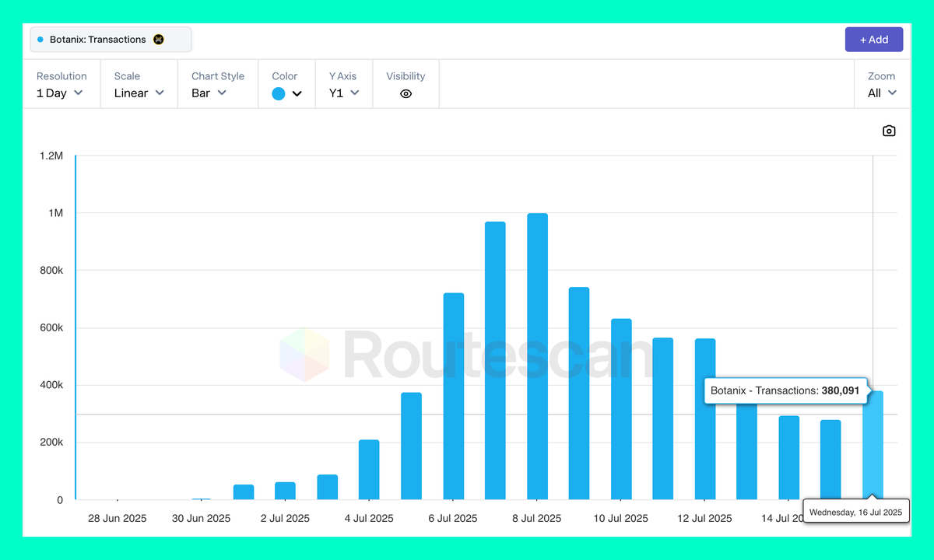
Task: Click the 30 Jun 2025 x-axis label
Action: point(202,518)
